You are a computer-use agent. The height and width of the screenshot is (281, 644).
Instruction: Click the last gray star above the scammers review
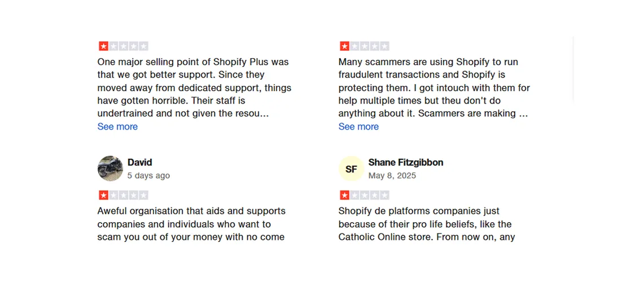pos(384,46)
